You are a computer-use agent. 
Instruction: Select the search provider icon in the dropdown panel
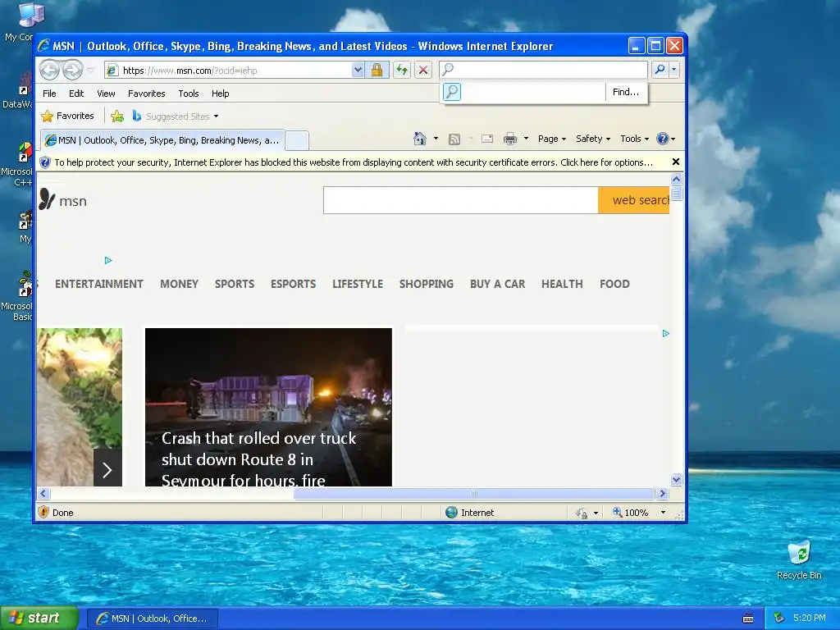point(452,92)
